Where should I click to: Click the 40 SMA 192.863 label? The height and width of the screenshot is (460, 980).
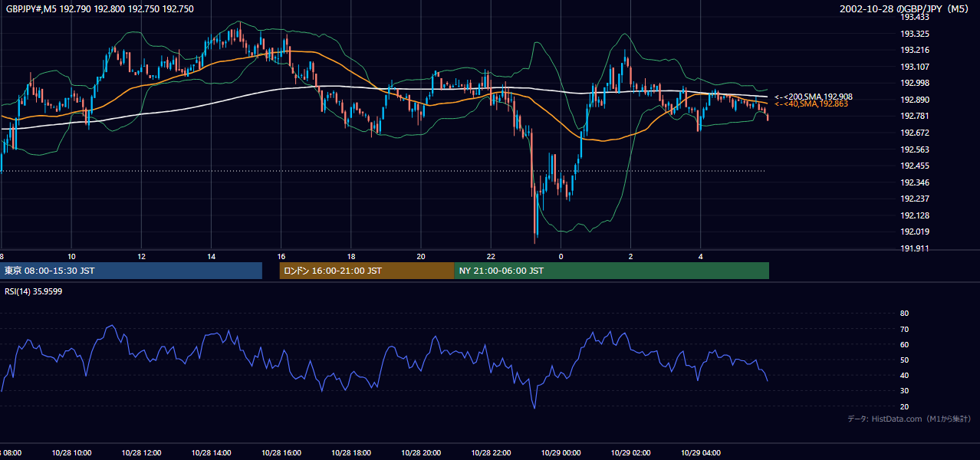[811, 103]
